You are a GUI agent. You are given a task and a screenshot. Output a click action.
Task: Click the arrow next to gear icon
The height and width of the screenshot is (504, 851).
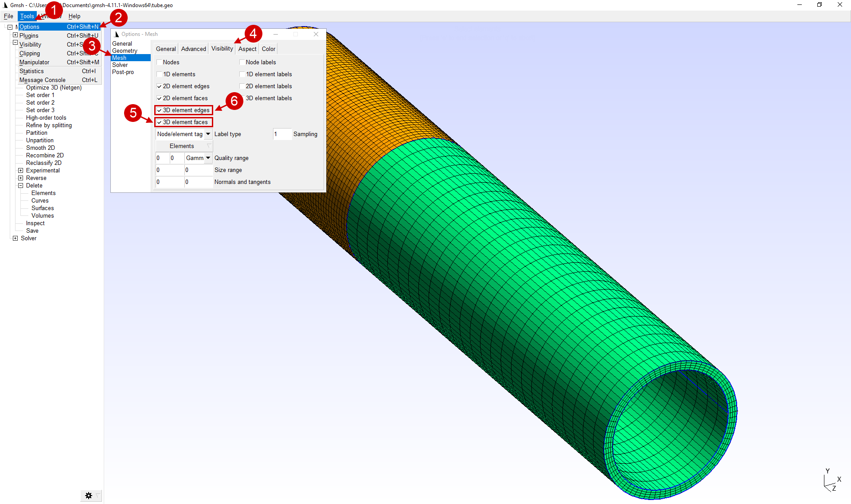pos(98,496)
